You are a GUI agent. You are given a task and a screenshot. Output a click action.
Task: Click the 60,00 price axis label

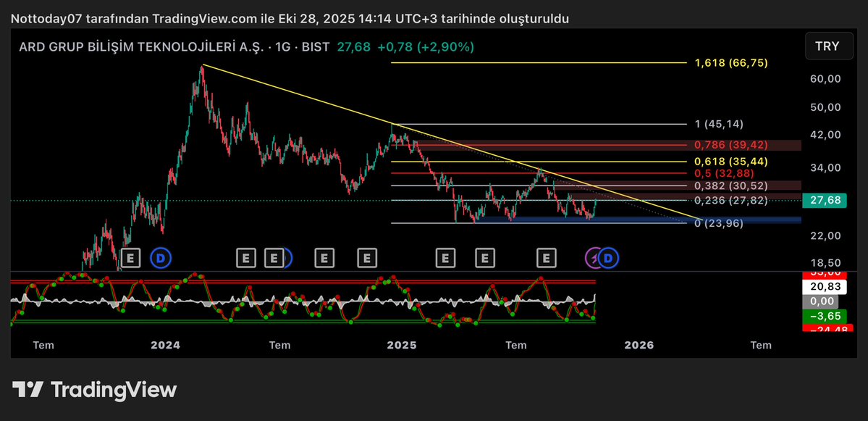point(825,79)
